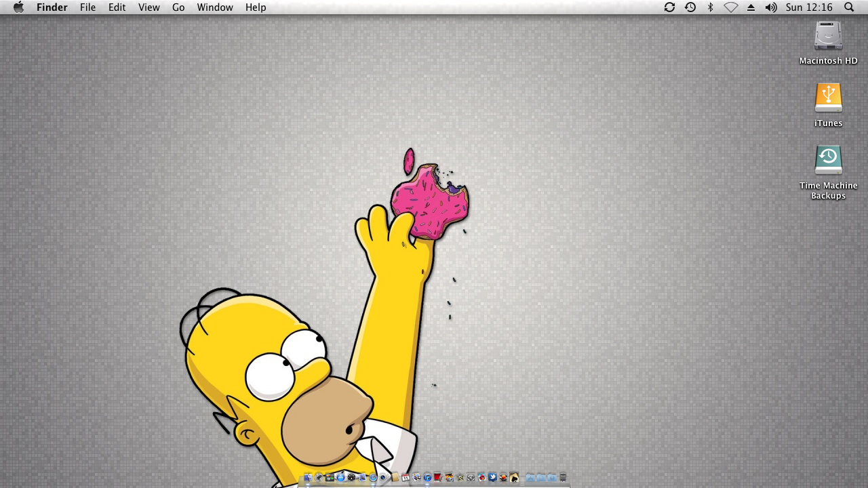Launch the App Store from the Dock
The image size is (868, 488).
pyautogui.click(x=340, y=477)
